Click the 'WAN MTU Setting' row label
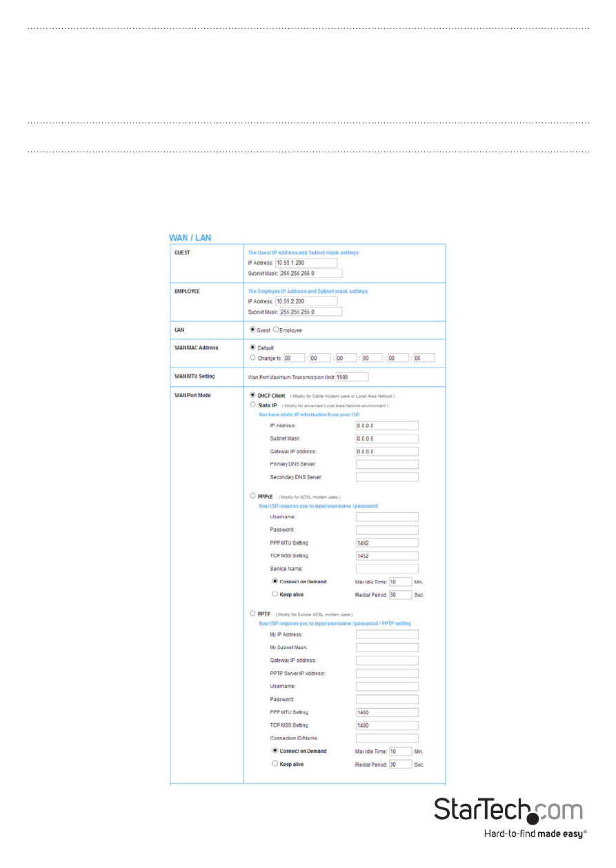The image size is (616, 868). [x=195, y=376]
